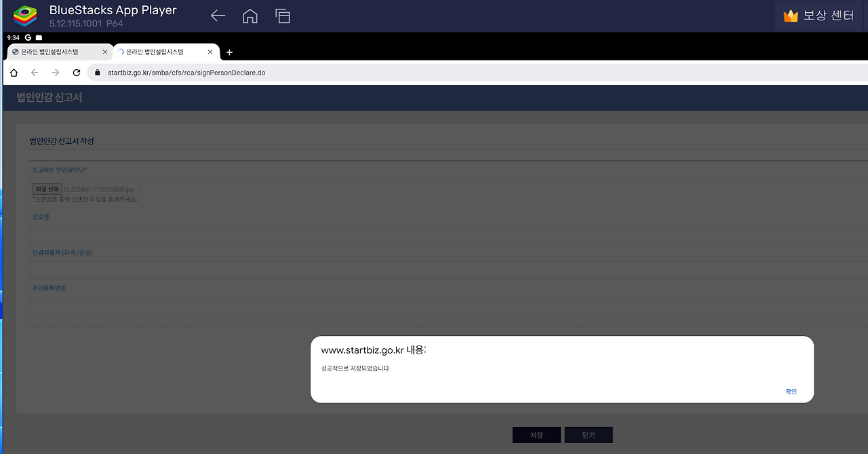Choose a file with the 파일 선택 button
Viewport: 868px width, 454px height.
[x=47, y=189]
